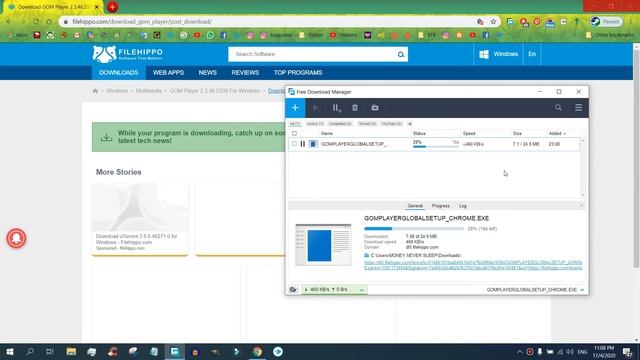The image size is (640, 360).
Task: Click the FileHippo logo
Action: pyautogui.click(x=127, y=54)
